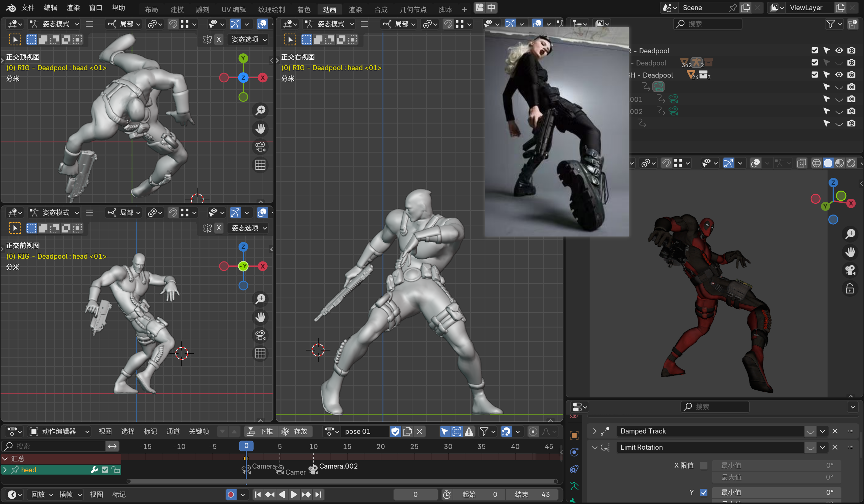Viewport: 864px width, 504px height.
Task: Select solid viewport shading mode
Action: [828, 163]
